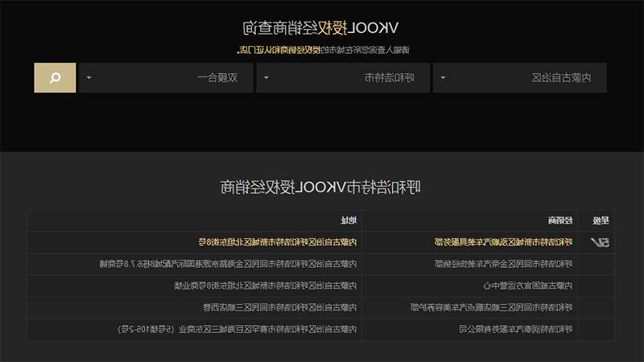This screenshot has height=362, width=644.
Task: Select dealer 内蒙古威固官方运营中心
Action: (x=527, y=286)
